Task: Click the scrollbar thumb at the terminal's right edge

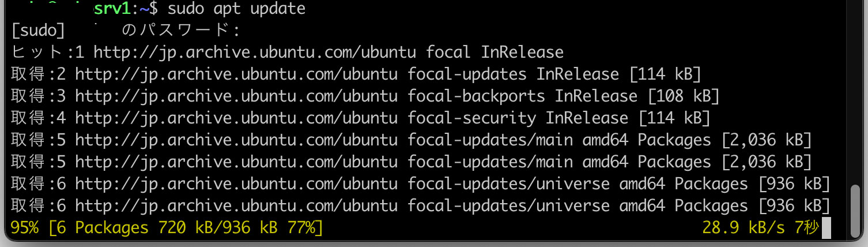Action: (x=856, y=212)
